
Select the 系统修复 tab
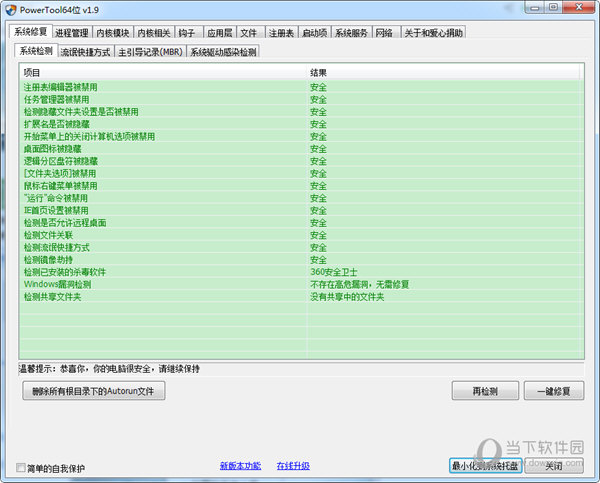(31, 31)
